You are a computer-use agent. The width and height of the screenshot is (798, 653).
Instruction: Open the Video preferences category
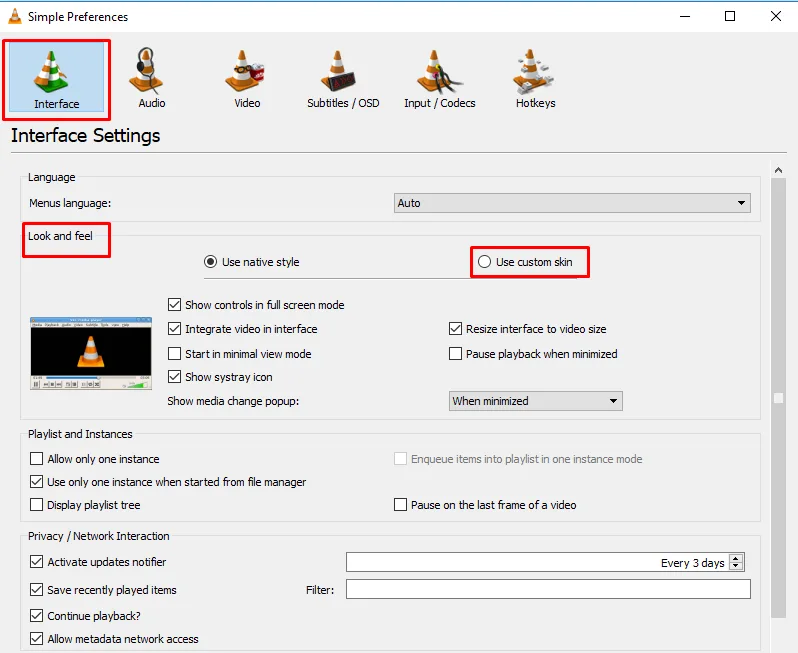coord(247,78)
